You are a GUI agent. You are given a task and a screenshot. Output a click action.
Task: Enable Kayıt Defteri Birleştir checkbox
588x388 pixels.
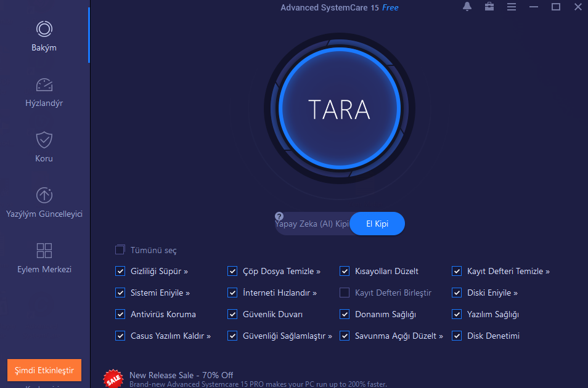[x=345, y=293]
